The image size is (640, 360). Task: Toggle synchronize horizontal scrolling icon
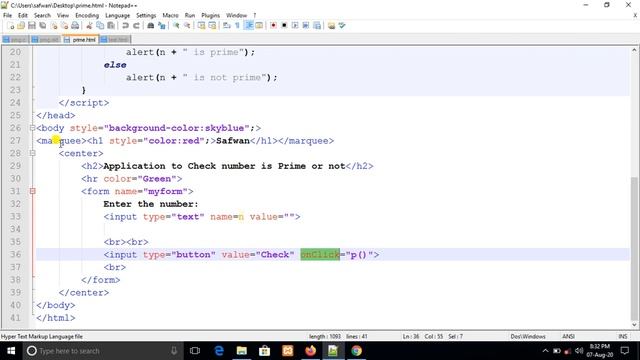tap(212, 26)
